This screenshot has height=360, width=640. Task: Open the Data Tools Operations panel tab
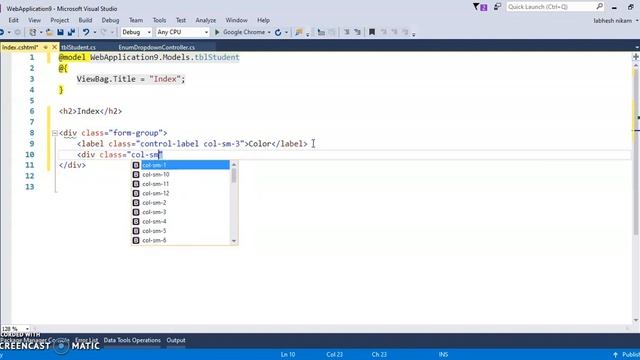click(132, 340)
